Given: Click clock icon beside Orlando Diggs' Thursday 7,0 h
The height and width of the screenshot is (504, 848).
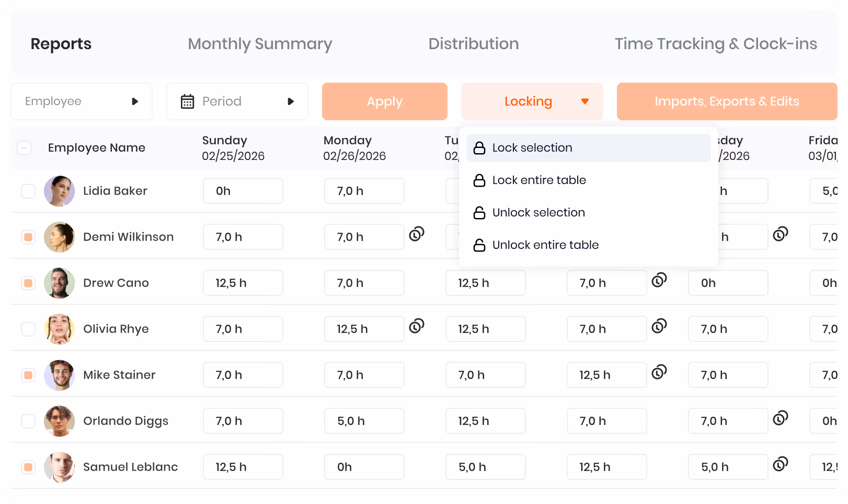Looking at the screenshot, I should click(781, 418).
